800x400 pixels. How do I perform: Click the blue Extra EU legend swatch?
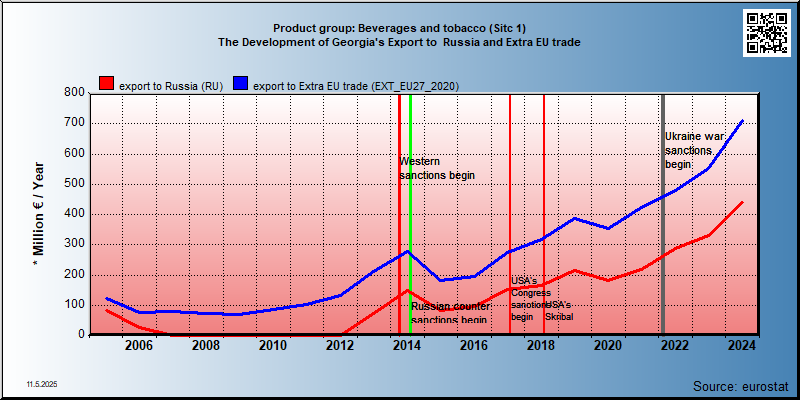tap(241, 84)
